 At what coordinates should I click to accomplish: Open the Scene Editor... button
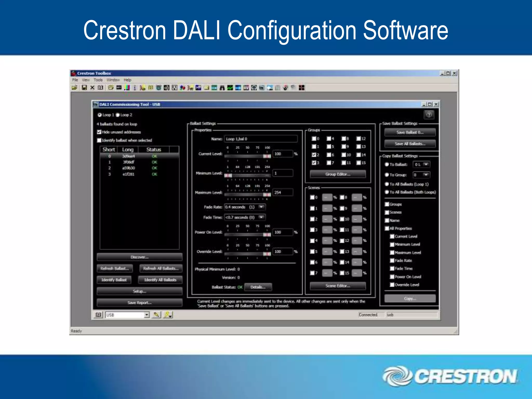(338, 286)
